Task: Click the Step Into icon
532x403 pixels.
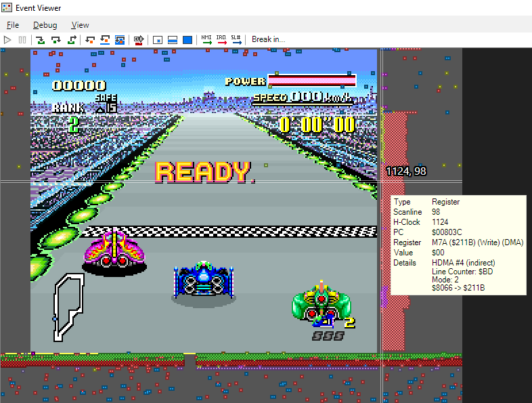Action: point(41,40)
